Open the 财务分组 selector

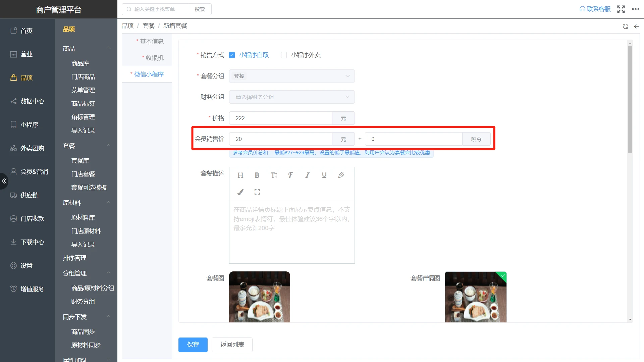pyautogui.click(x=291, y=97)
